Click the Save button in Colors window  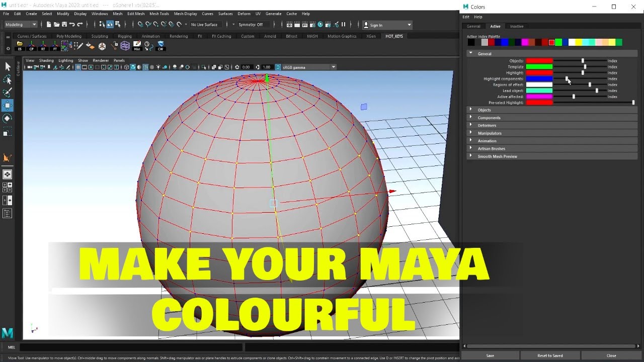point(490,355)
